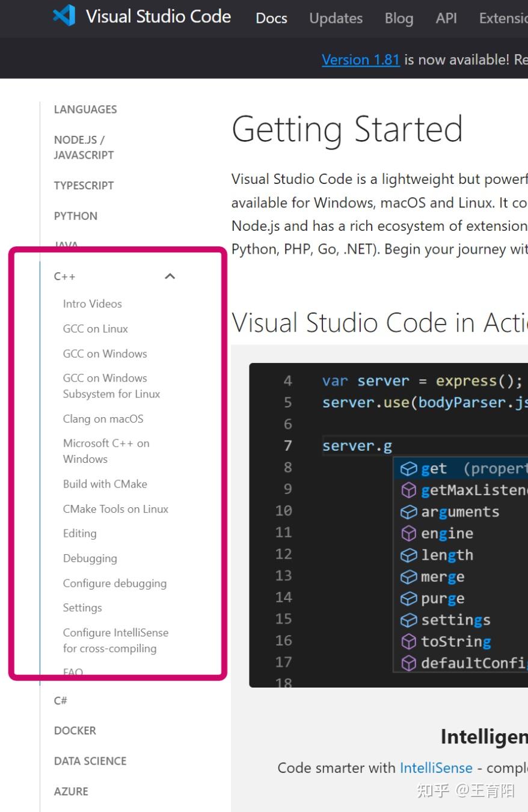Click the get property suggestion icon
The height and width of the screenshot is (812, 528).
pyautogui.click(x=409, y=469)
